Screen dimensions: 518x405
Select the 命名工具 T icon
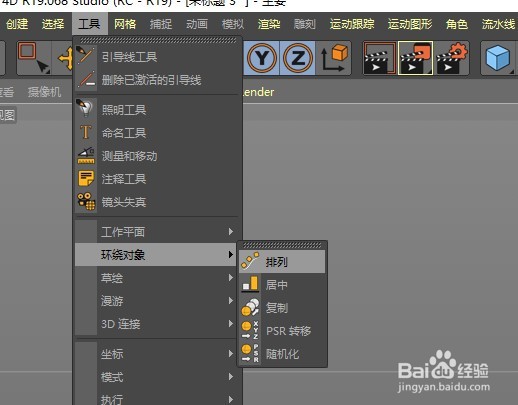(x=86, y=132)
